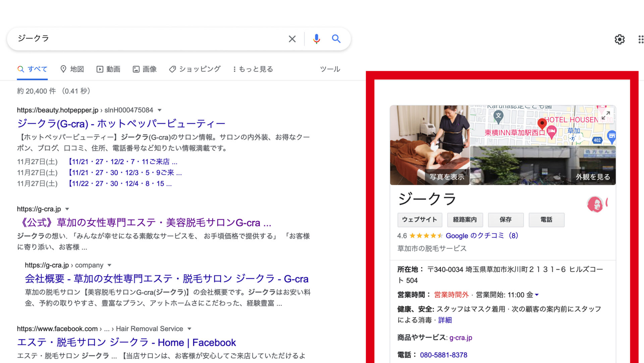The image size is (644, 363).
Task: Click the 電話 button
Action: (546, 220)
